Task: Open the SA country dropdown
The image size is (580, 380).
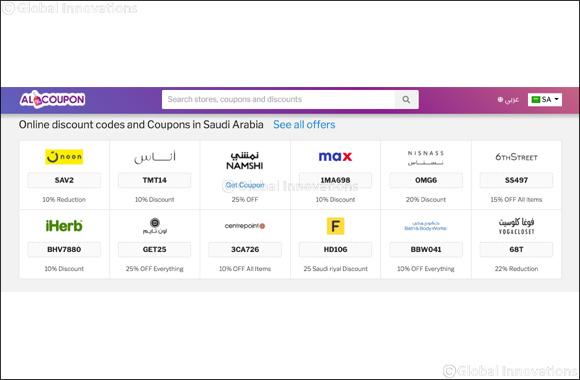Action: click(544, 100)
